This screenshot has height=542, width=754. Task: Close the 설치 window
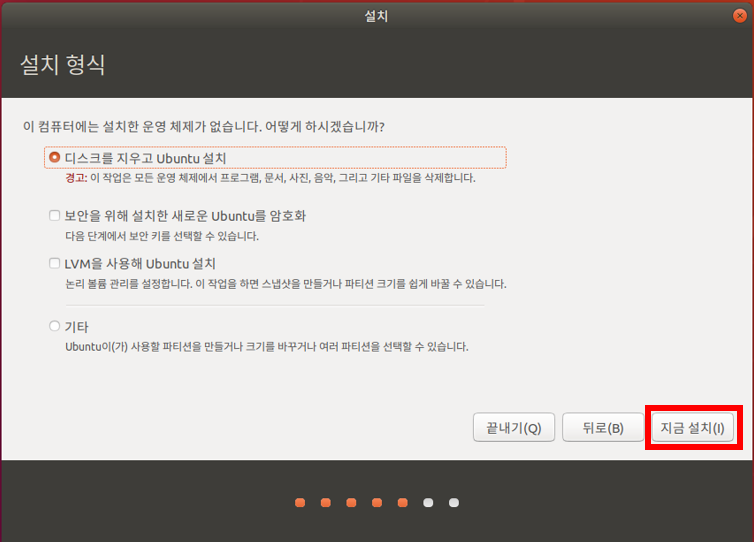(x=740, y=16)
